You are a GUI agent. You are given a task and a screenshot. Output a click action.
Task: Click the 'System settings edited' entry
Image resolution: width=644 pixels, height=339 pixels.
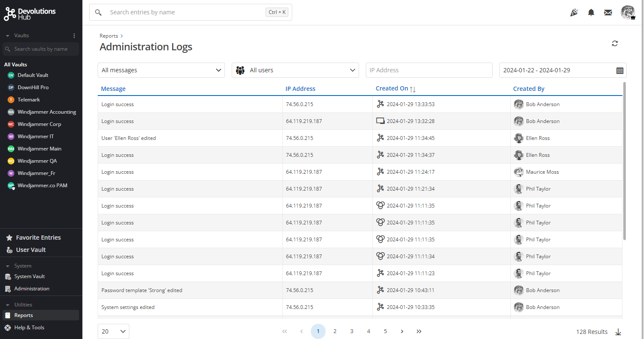[x=128, y=307]
